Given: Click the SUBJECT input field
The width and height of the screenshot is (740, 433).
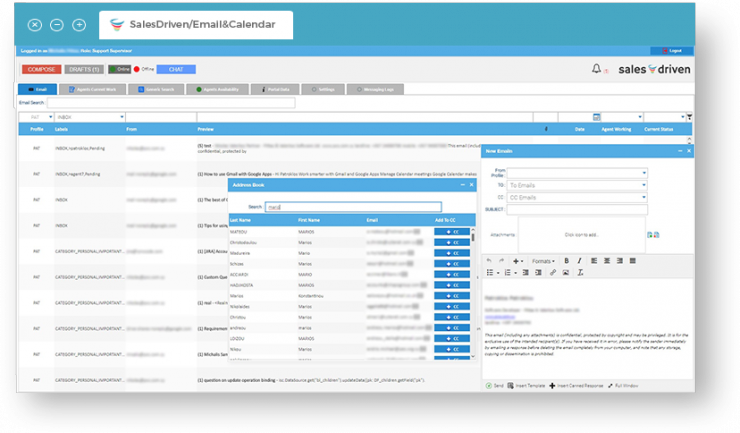Looking at the screenshot, I should pyautogui.click(x=577, y=209).
